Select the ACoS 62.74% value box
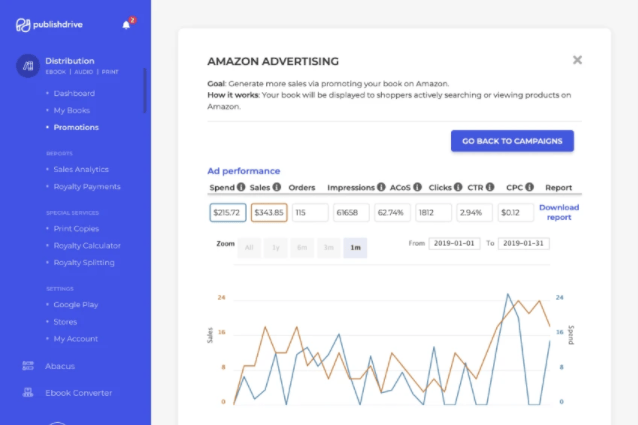 (392, 213)
